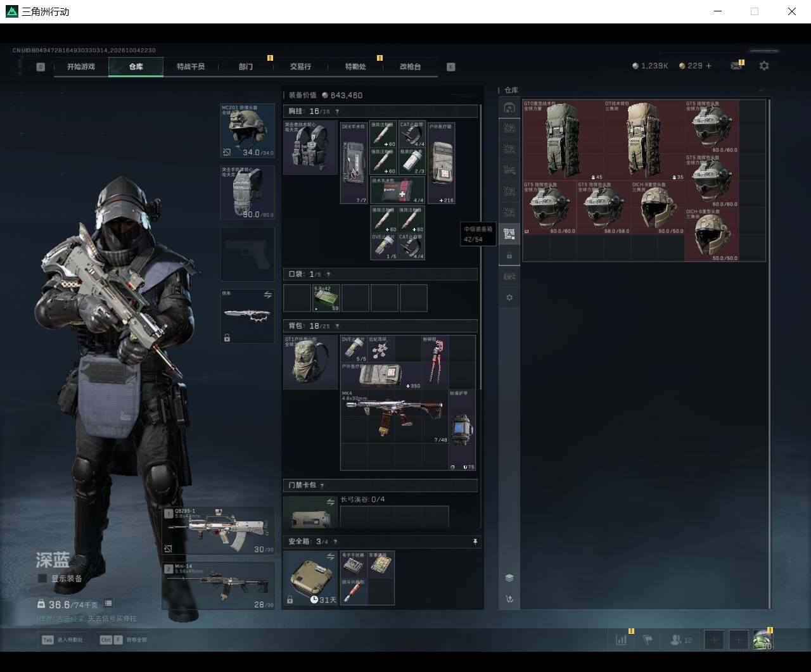Click the 1,239K currency balance
This screenshot has width=811, height=672.
pos(650,66)
